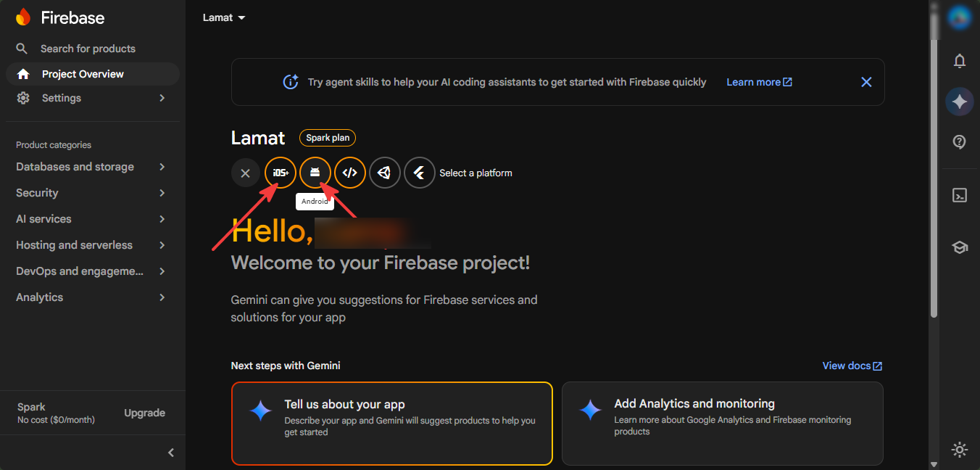The width and height of the screenshot is (980, 470).
Task: Click the Search for products field
Action: (93, 49)
